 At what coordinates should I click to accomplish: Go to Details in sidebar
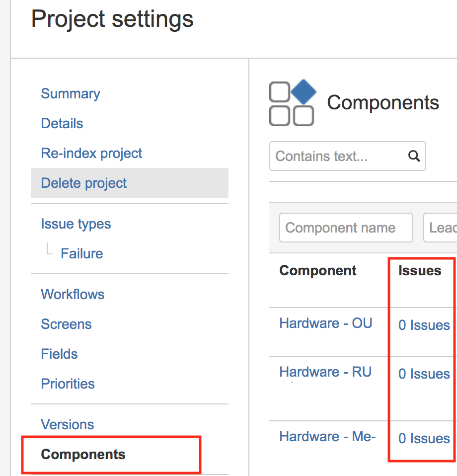click(x=62, y=124)
